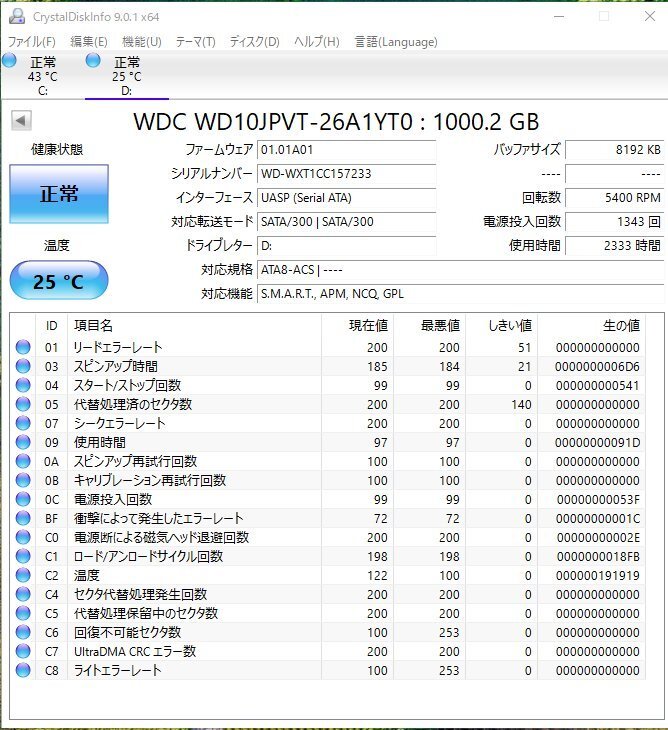
Task: Select the リードエラーレート row name
Action: pos(118,347)
